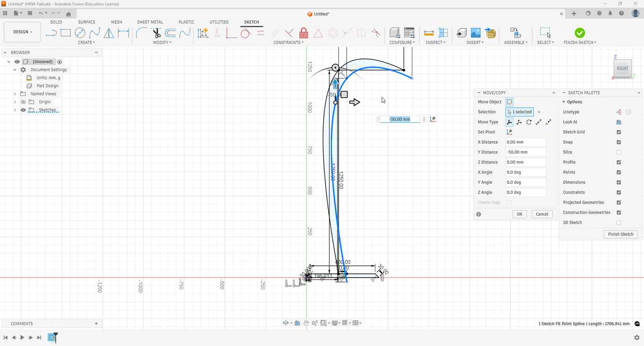
Task: Open the CONSTRAINTS dropdown menu
Action: 288,42
